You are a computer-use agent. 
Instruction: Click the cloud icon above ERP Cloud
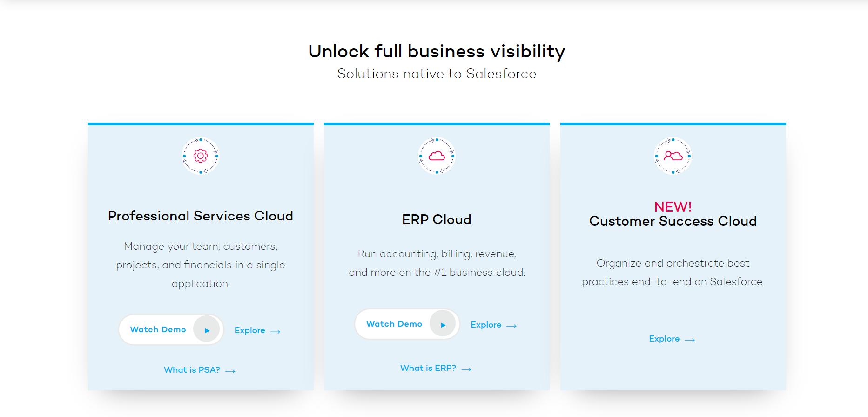coord(437,156)
